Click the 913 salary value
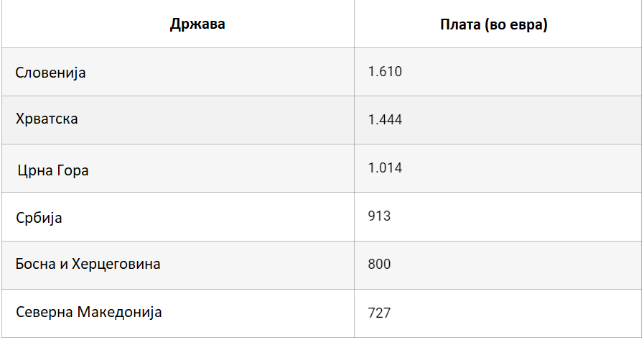The image size is (644, 340). click(x=379, y=216)
